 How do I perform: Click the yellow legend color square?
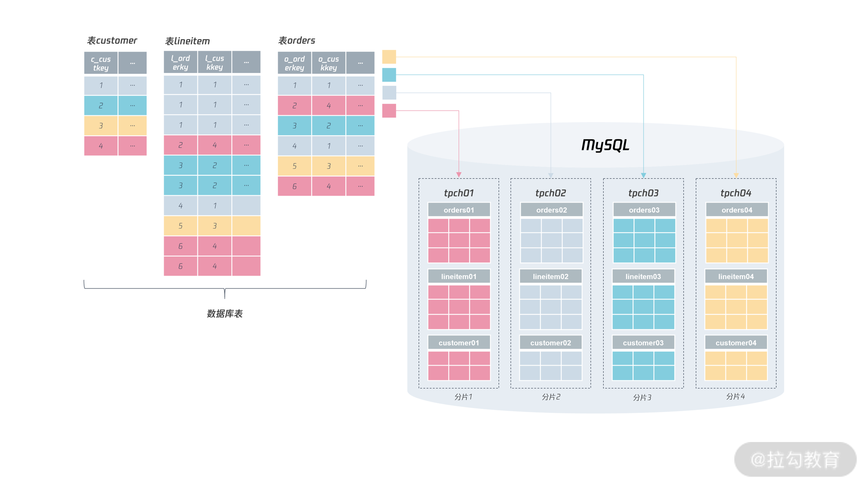pyautogui.click(x=389, y=57)
